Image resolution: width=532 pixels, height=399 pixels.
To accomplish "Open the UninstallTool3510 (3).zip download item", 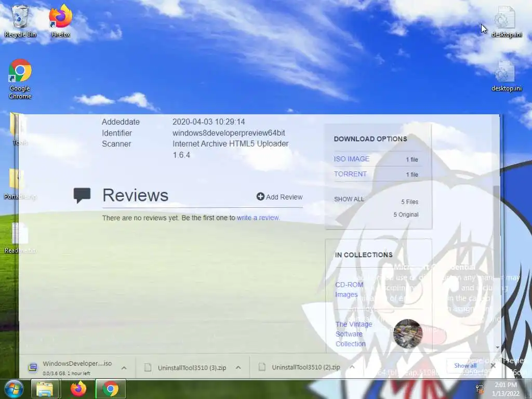I will tap(193, 368).
